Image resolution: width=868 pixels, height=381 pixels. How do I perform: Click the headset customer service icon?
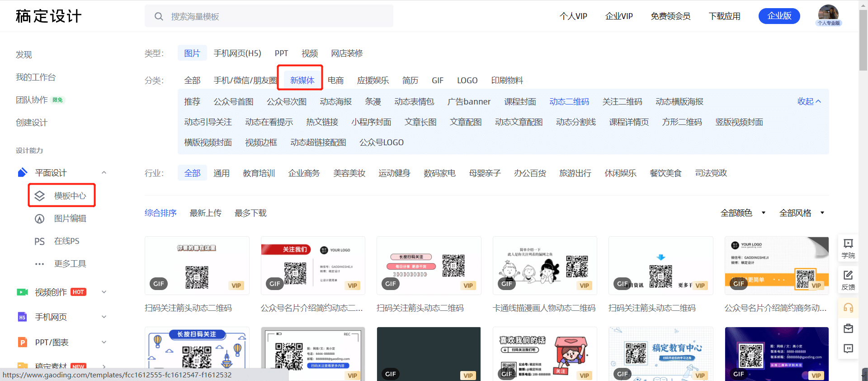click(x=848, y=308)
